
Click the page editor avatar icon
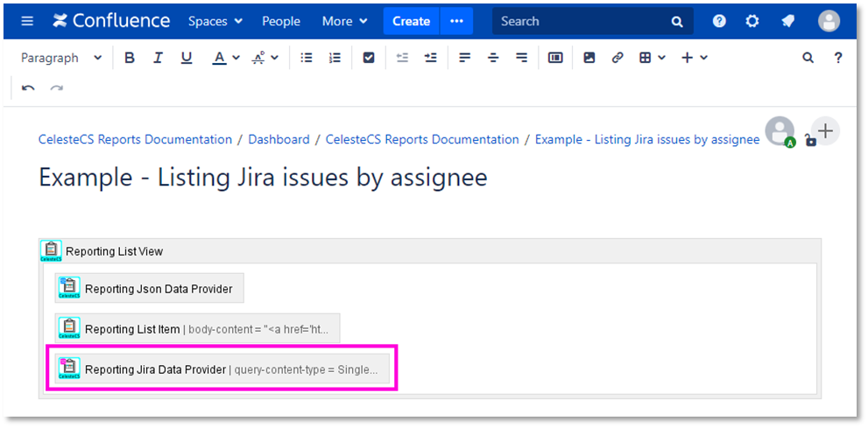click(780, 131)
